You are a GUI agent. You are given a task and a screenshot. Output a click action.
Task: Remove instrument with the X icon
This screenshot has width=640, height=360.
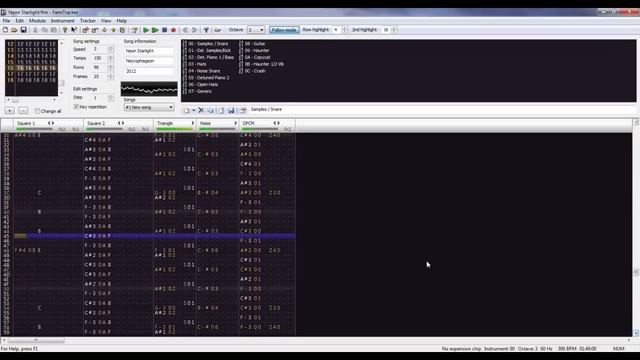[201, 110]
